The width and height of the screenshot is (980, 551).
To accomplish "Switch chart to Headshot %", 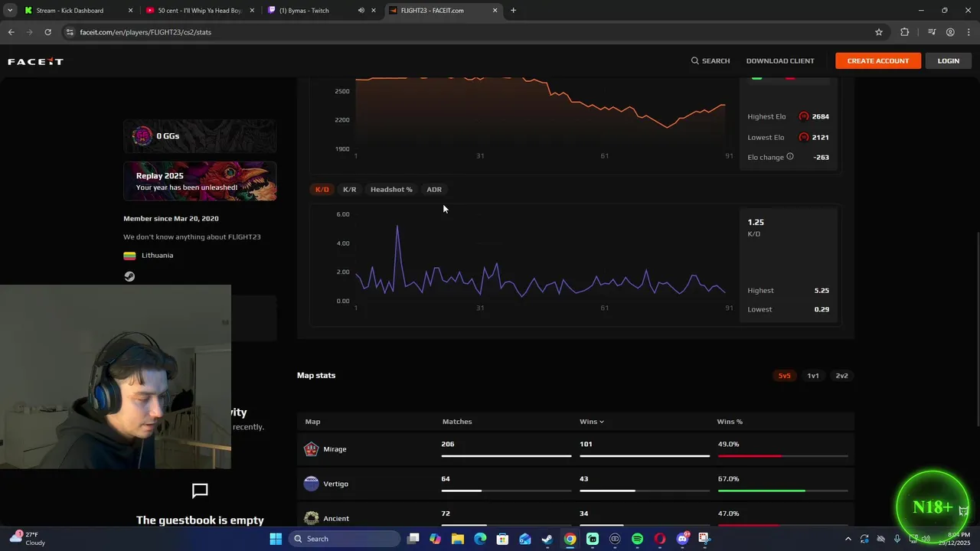I will pos(391,189).
